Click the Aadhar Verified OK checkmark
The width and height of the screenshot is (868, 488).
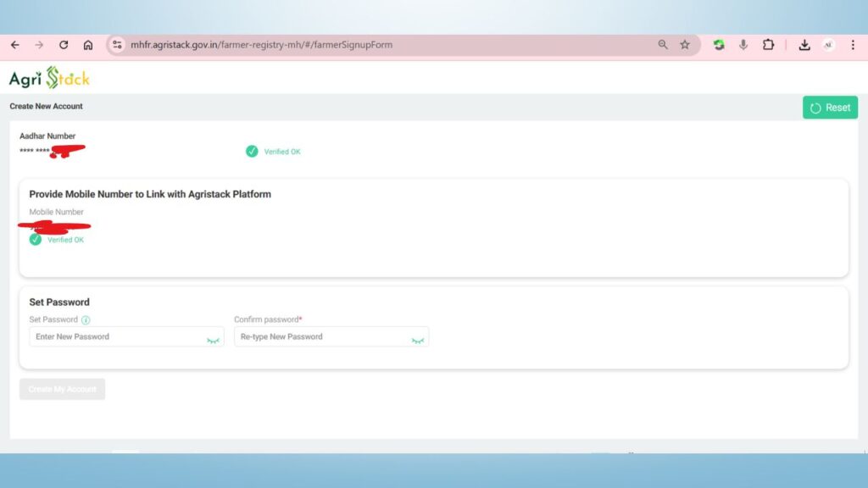(252, 151)
